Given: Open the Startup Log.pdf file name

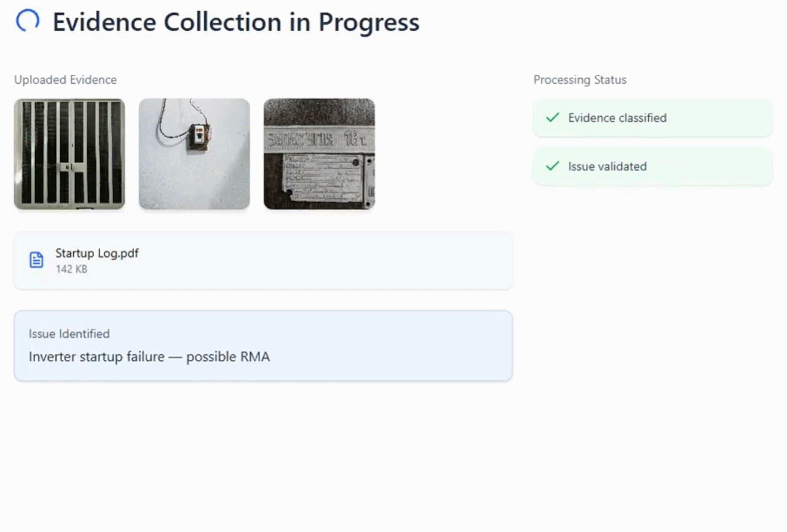Looking at the screenshot, I should point(97,253).
